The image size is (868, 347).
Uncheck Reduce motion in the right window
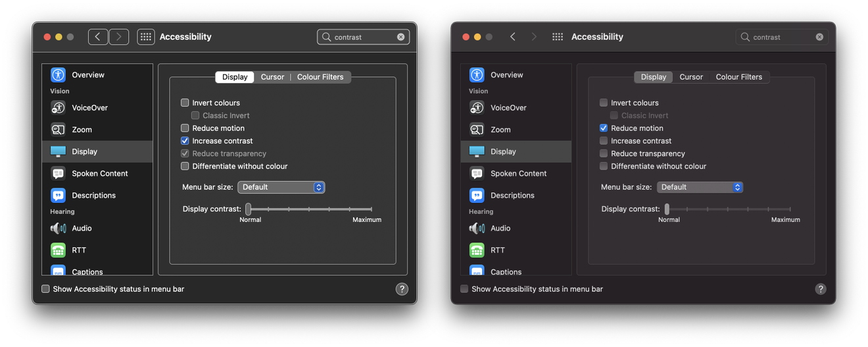[x=604, y=128]
